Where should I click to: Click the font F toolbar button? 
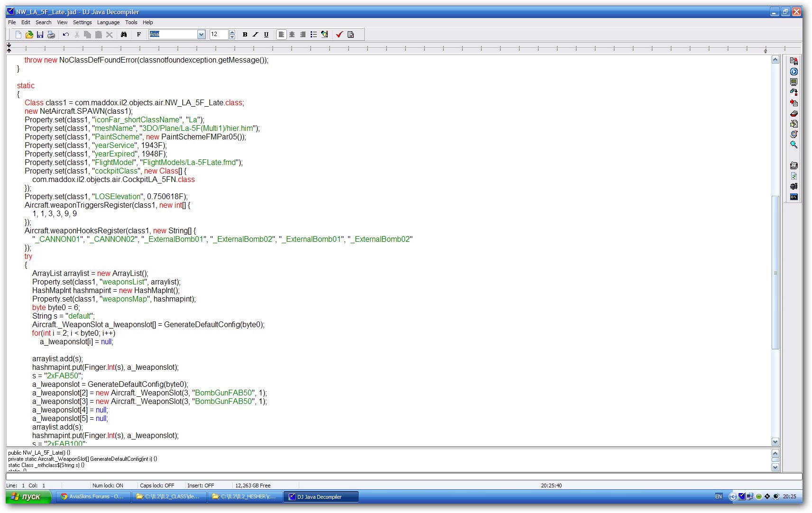(139, 34)
